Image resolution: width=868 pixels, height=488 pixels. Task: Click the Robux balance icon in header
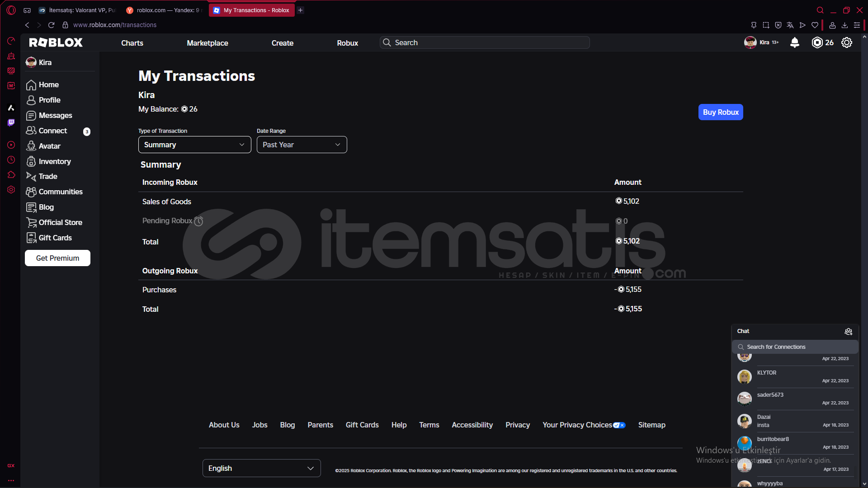(x=817, y=42)
